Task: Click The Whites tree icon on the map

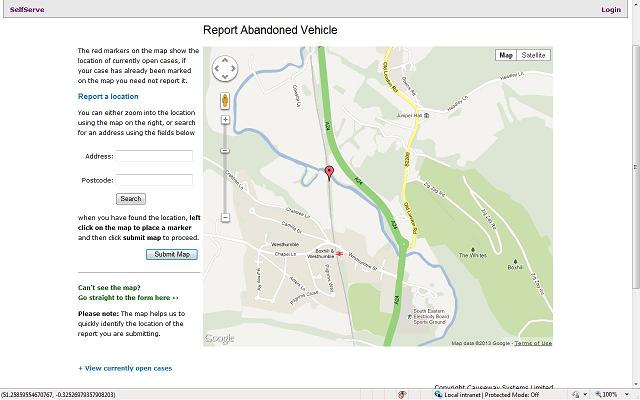Action: coord(473,249)
